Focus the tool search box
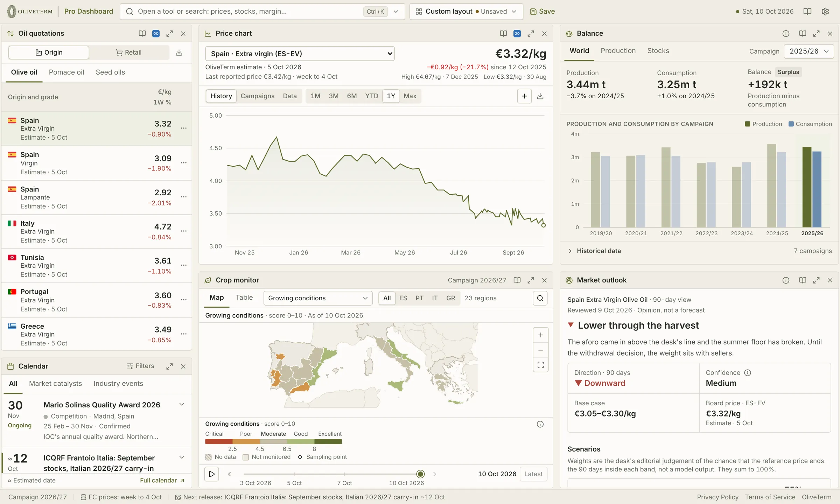This screenshot has height=504, width=840. click(x=262, y=12)
